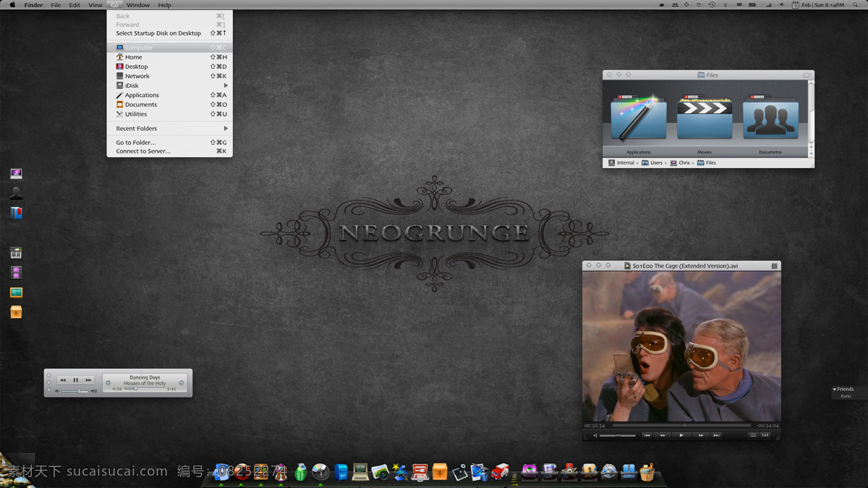The width and height of the screenshot is (868, 488).
Task: Collapse the Friends list
Action: [835, 390]
